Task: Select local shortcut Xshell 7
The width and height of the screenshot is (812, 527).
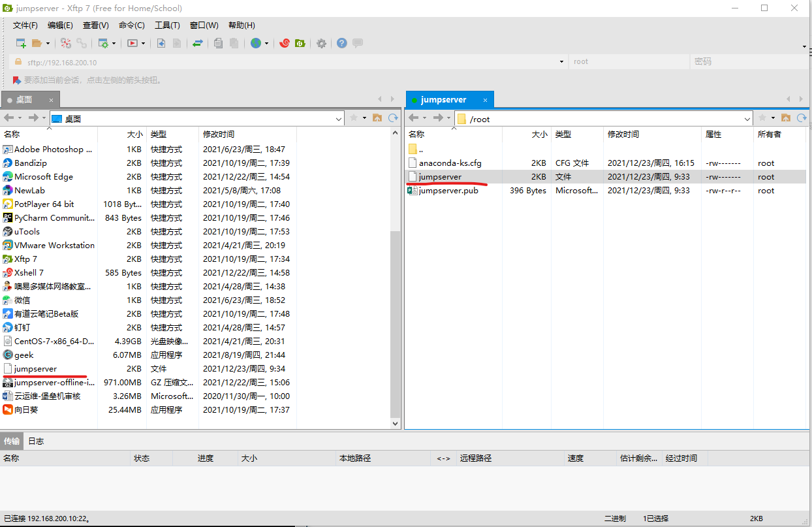Action: point(29,272)
